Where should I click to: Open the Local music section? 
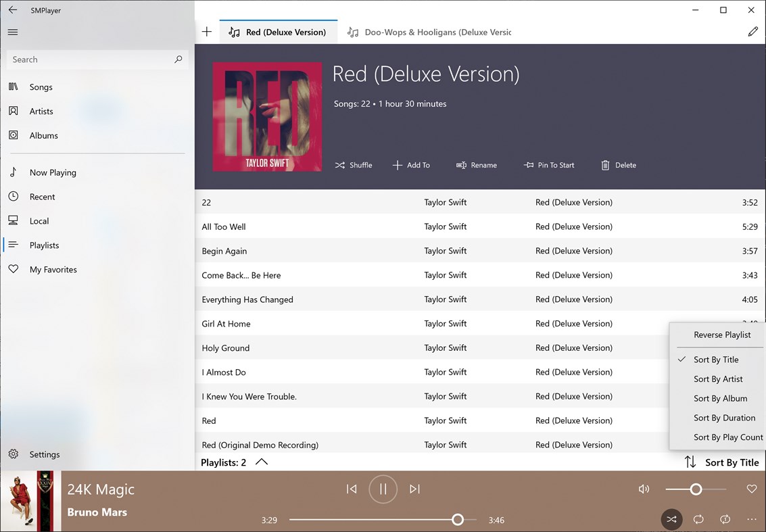click(x=39, y=220)
